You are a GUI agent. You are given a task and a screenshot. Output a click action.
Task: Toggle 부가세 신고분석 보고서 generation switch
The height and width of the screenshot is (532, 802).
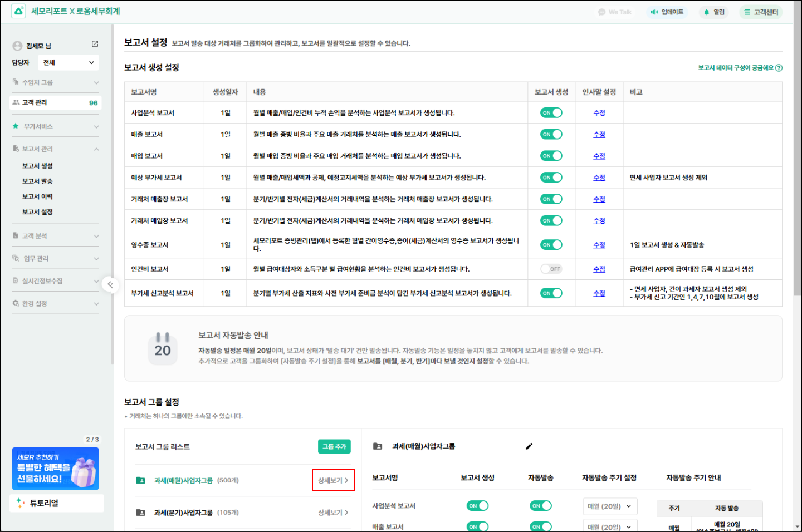551,293
